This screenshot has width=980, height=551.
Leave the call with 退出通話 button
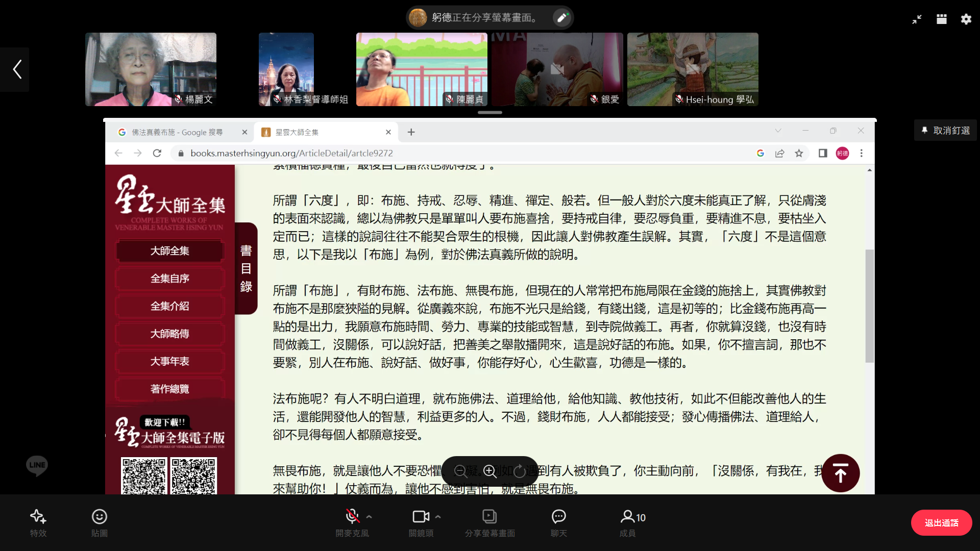coord(941,523)
